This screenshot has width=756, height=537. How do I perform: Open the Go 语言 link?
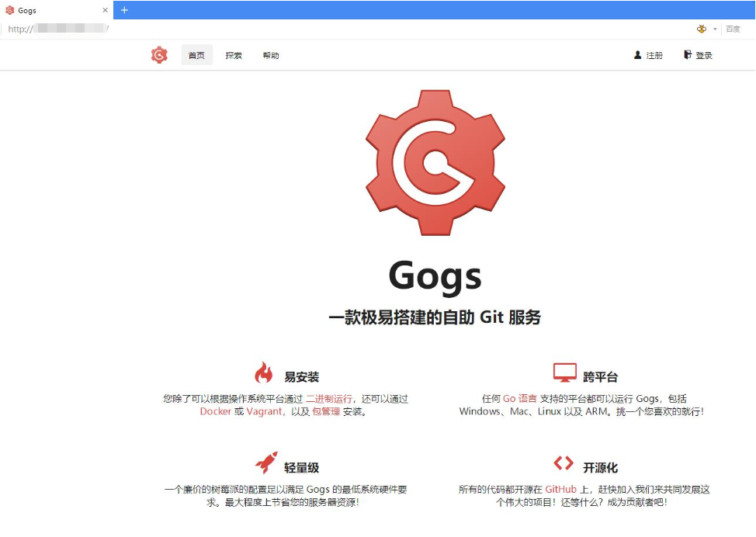click(520, 399)
